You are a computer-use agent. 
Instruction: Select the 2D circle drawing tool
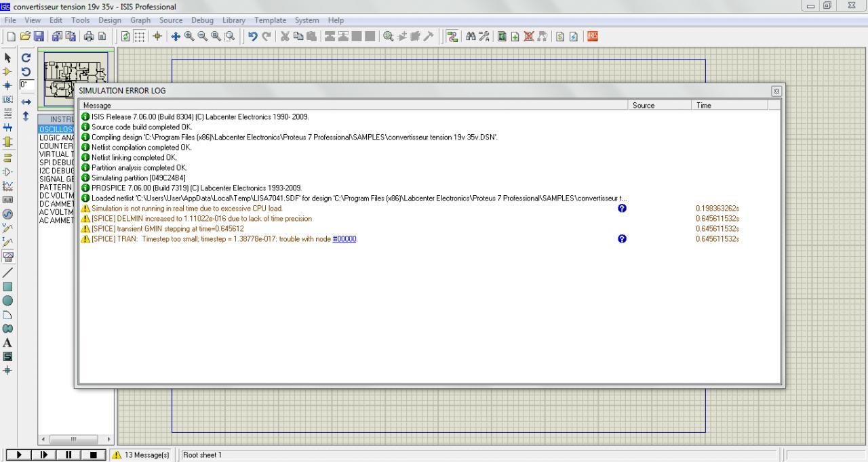(x=8, y=301)
